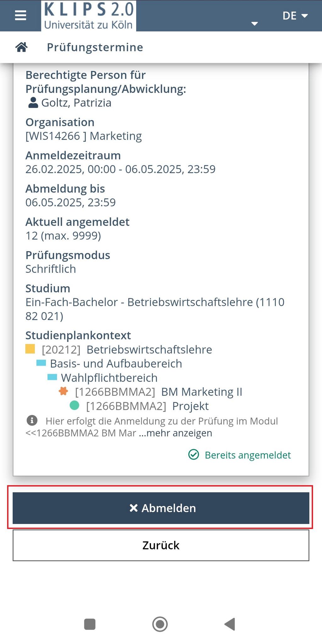Tap the yellow square by Betriebswirtschaftslehre
Viewport: 322px width, 644px height.
pos(30,349)
